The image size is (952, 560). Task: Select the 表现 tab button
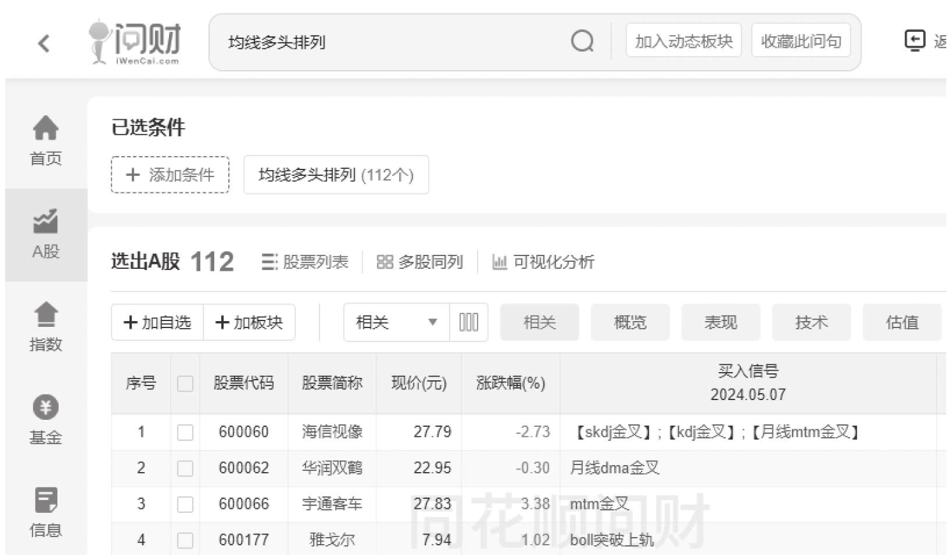click(721, 322)
